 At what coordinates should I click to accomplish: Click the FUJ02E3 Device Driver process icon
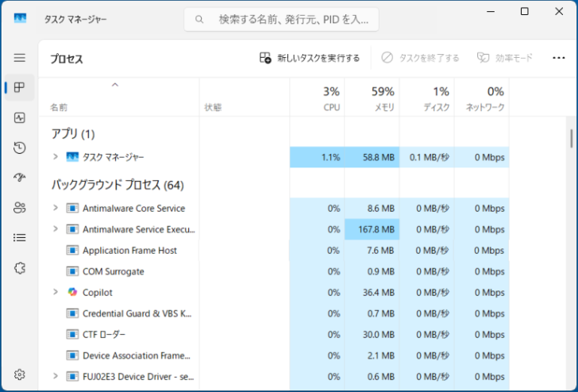point(72,376)
